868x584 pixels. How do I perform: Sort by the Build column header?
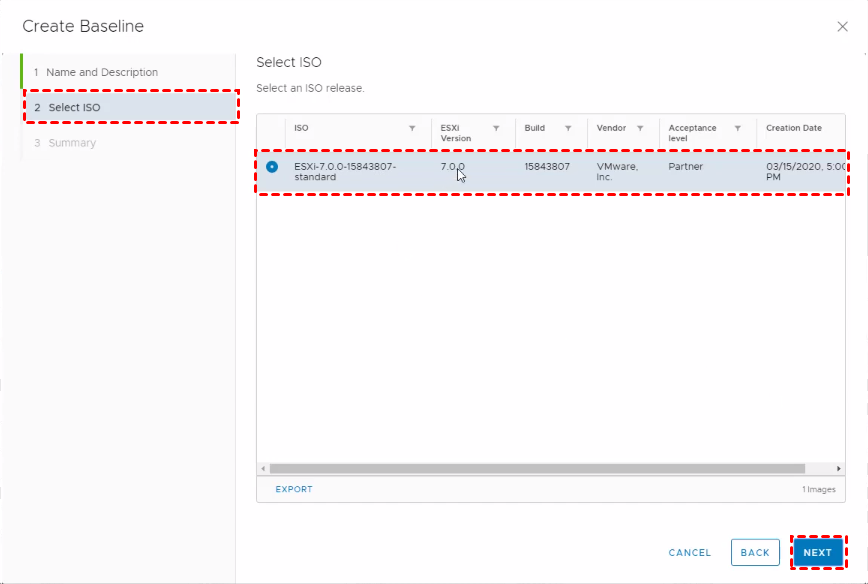click(x=535, y=128)
